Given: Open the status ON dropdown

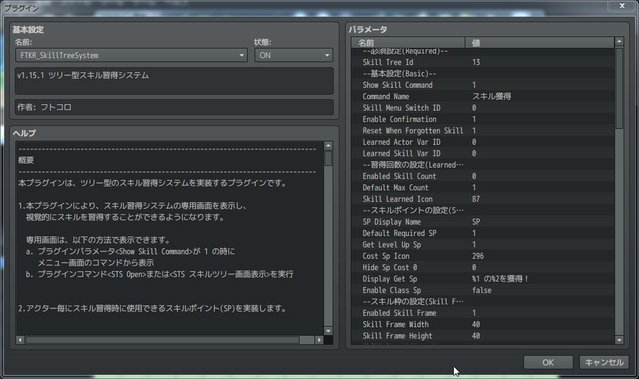Looking at the screenshot, I should point(293,55).
